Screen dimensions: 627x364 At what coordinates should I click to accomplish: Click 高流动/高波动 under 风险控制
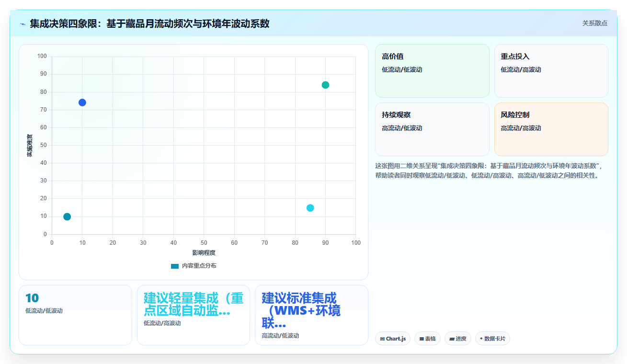(521, 128)
